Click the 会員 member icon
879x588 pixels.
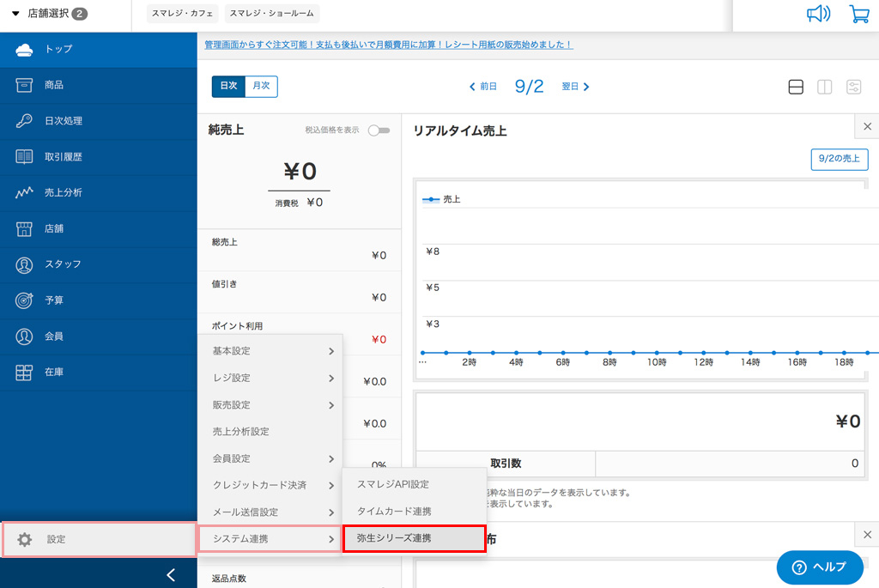point(24,336)
